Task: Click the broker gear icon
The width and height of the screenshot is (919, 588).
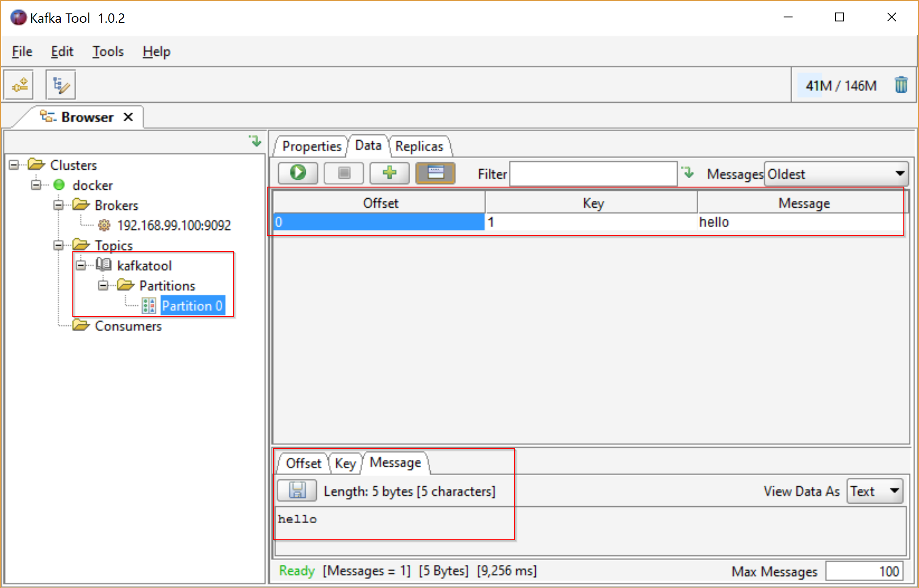Action: click(104, 225)
